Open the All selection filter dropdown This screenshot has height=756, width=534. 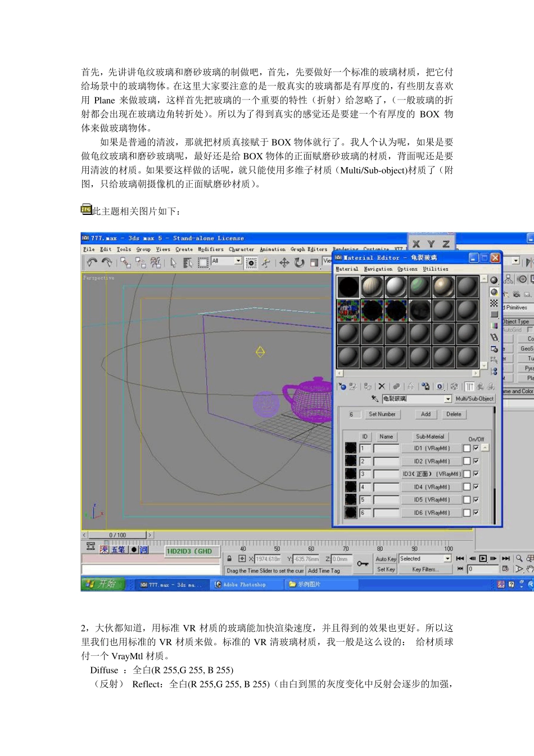(238, 261)
